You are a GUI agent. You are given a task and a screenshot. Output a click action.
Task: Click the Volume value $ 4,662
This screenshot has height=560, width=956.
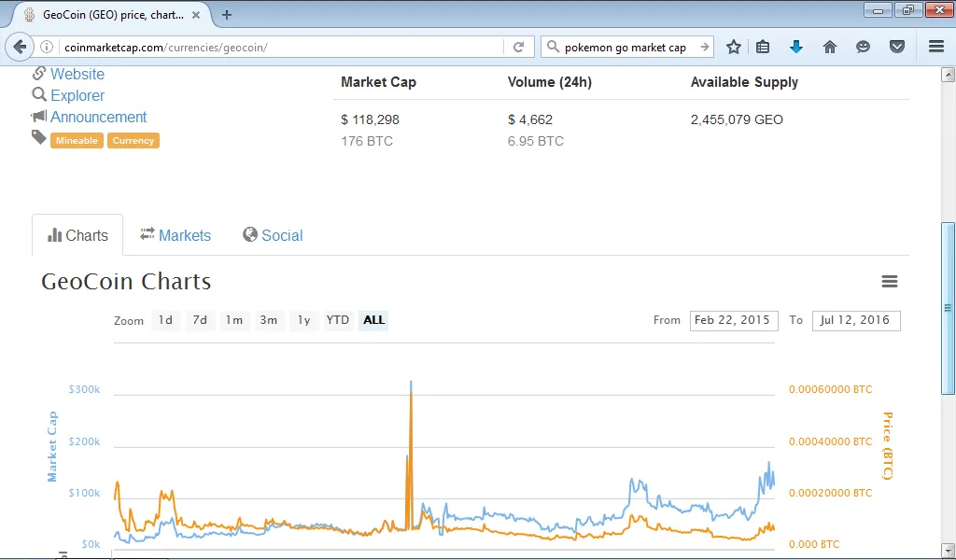(x=530, y=119)
